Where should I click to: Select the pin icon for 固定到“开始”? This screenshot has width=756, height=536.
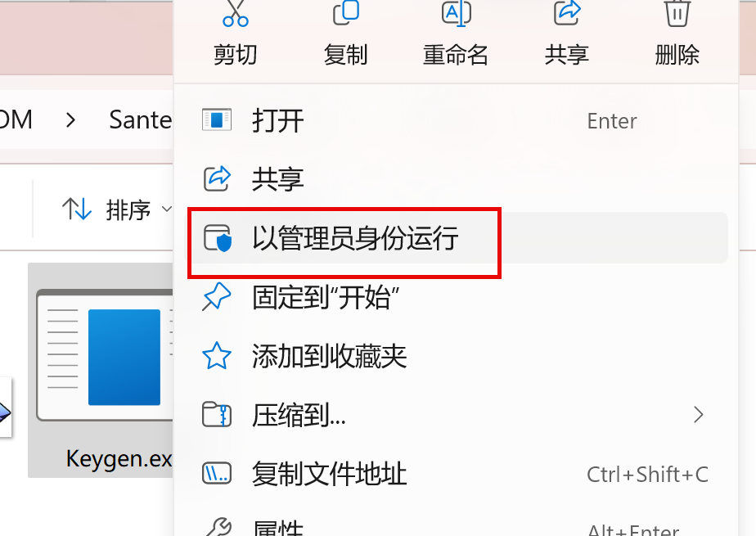tap(217, 297)
